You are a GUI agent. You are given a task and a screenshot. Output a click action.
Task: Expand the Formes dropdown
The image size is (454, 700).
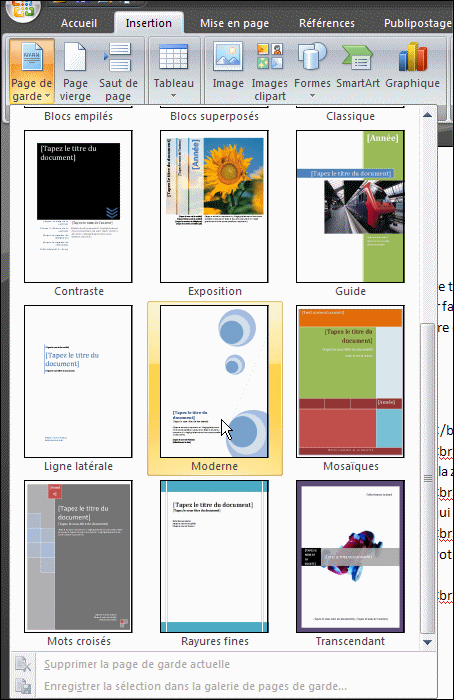tap(312, 96)
